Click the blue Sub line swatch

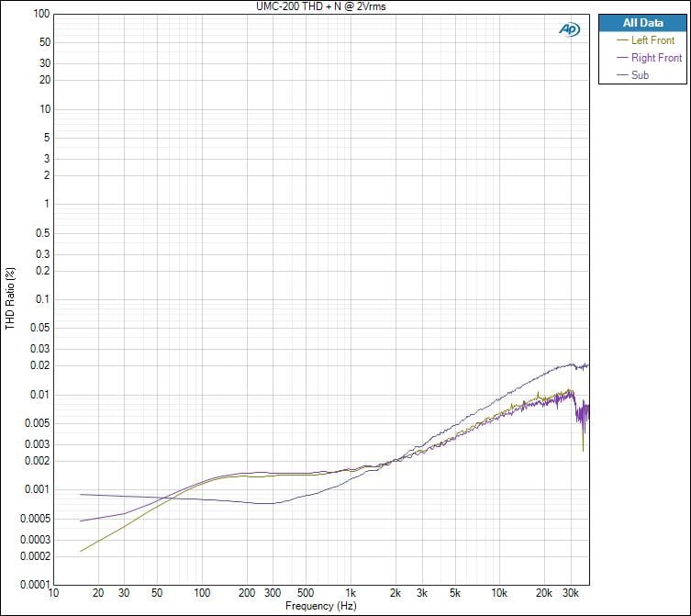point(622,75)
